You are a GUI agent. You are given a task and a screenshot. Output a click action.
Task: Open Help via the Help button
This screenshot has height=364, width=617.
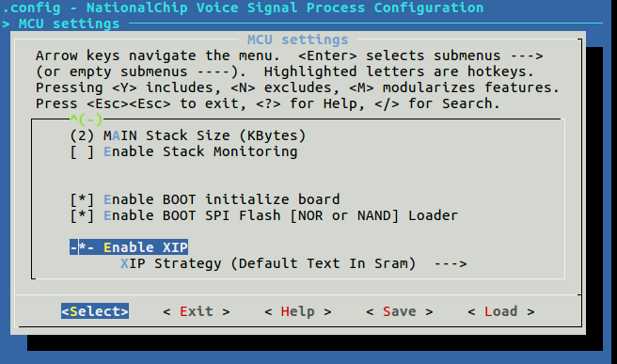point(298,311)
